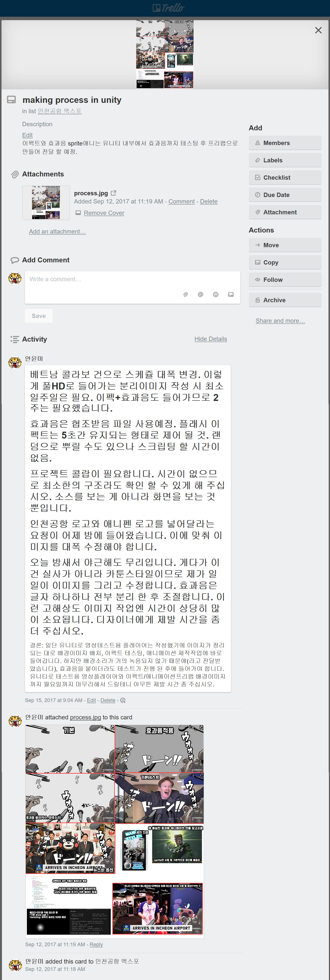
Task: Click Remove Cover for process.jpg
Action: tap(104, 213)
